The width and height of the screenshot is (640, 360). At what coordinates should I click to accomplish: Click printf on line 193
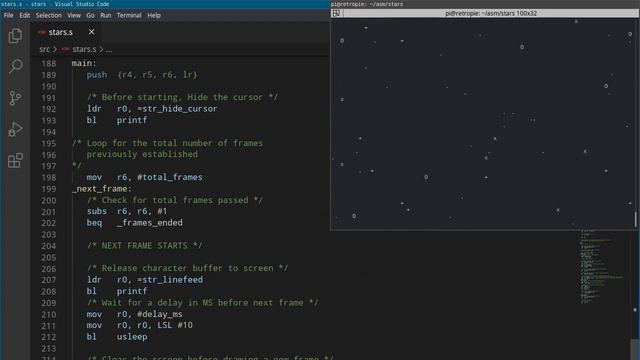(x=132, y=120)
